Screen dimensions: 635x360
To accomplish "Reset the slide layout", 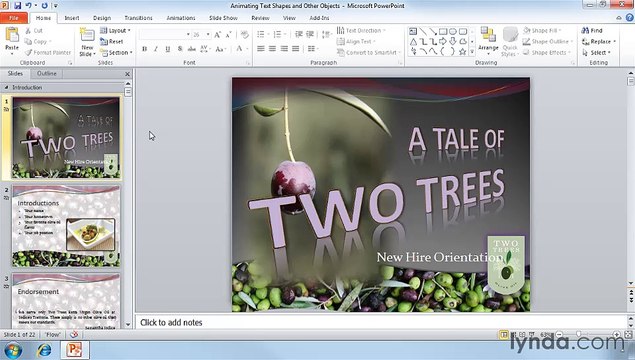I will [112, 42].
